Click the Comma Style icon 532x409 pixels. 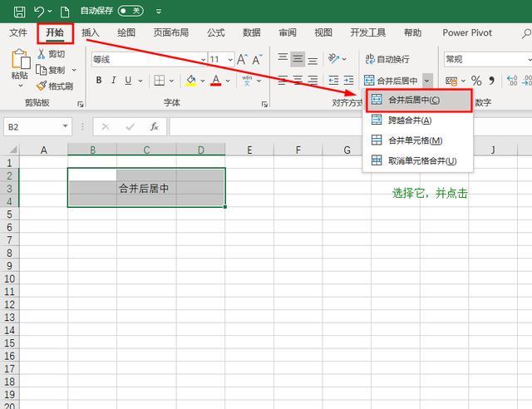(x=491, y=81)
